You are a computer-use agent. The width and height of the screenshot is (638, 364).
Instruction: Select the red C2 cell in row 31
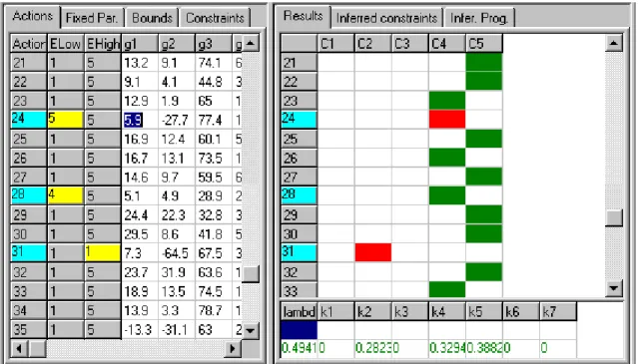(x=373, y=252)
